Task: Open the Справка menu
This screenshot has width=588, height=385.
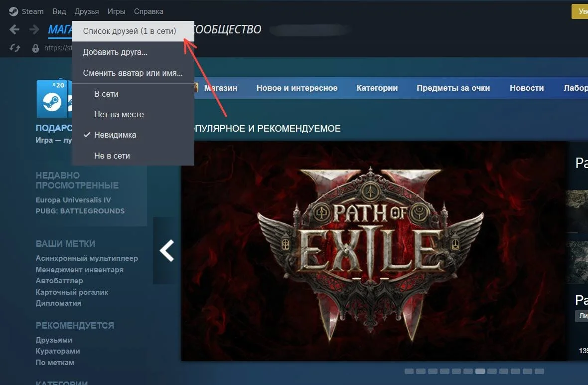Action: pos(148,11)
